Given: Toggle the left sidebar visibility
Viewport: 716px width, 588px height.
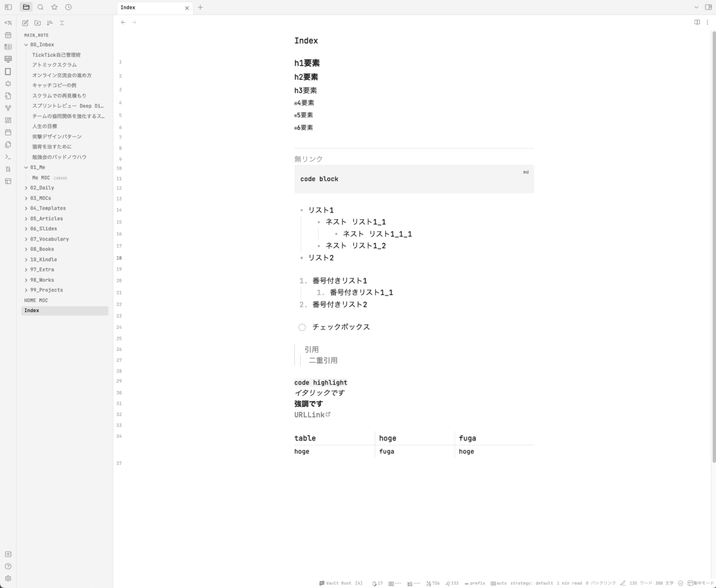Looking at the screenshot, I should (x=8, y=8).
